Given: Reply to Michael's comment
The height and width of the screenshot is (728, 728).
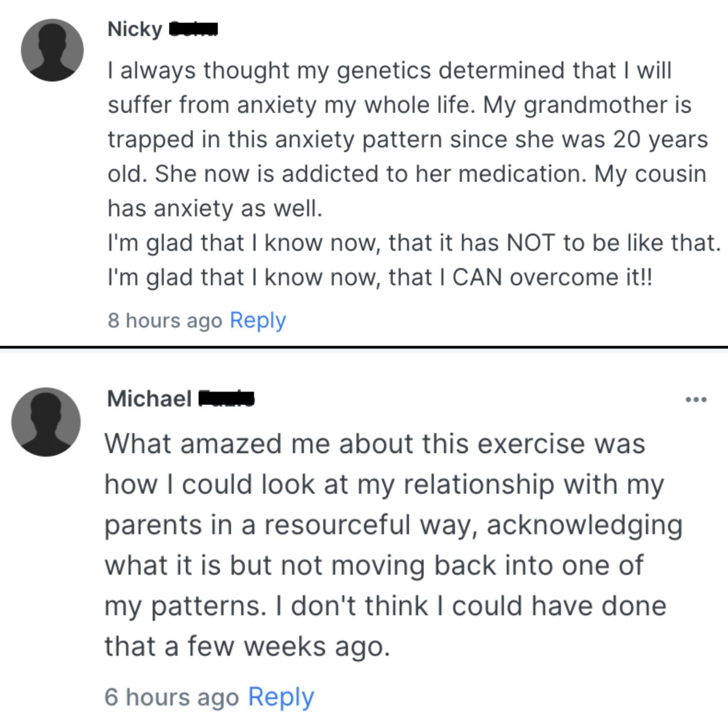Looking at the screenshot, I should click(281, 697).
